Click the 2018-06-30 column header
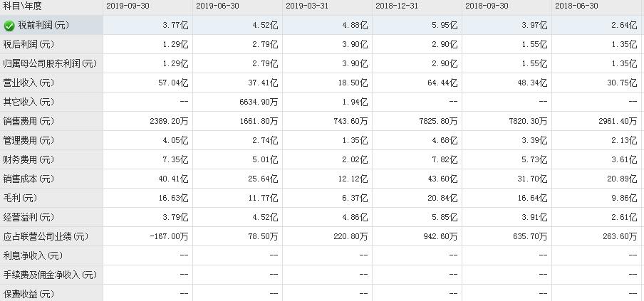This screenshot has width=644, height=301. click(576, 6)
